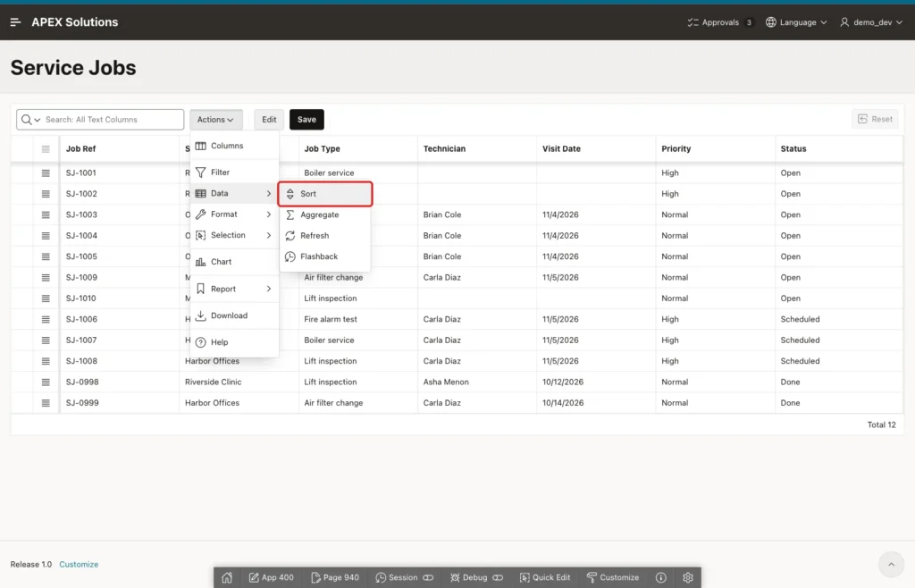The image size is (915, 588).
Task: Open row actions menu for SJ-1005
Action: coord(46,256)
